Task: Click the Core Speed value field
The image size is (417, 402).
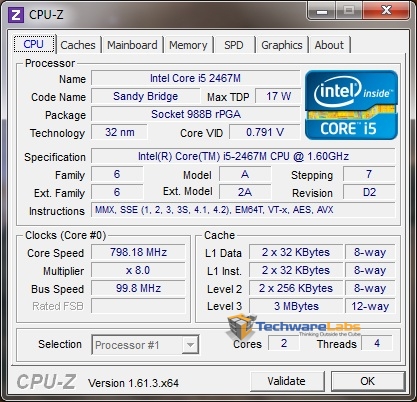Action: point(138,252)
